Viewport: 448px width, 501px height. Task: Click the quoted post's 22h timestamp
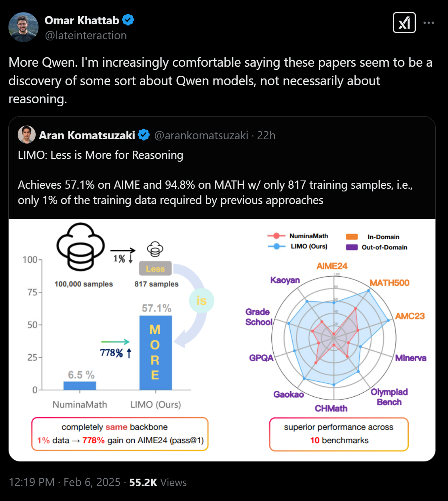(x=266, y=135)
